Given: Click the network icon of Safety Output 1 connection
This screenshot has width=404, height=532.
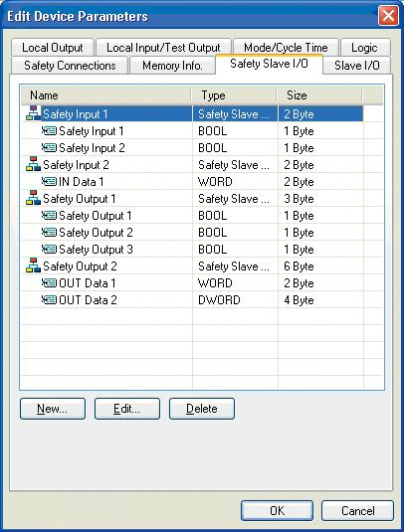Looking at the screenshot, I should [33, 198].
